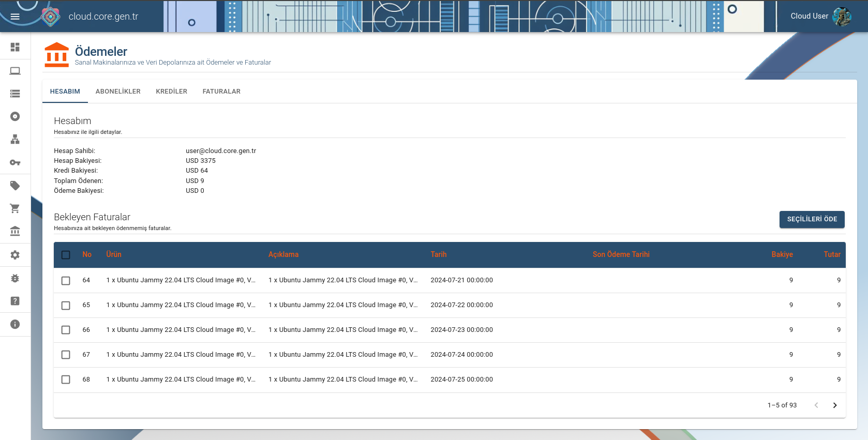Select invoice number 68 checkbox
This screenshot has height=440, width=868.
[66, 380]
